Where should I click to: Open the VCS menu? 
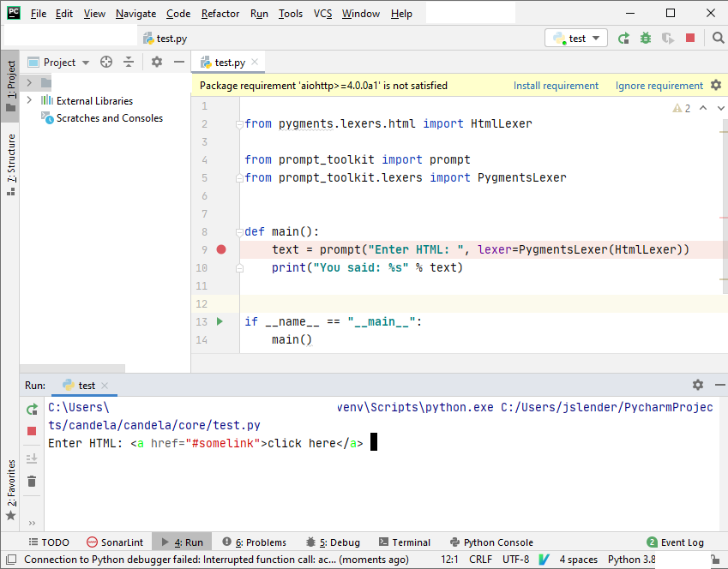pyautogui.click(x=322, y=14)
